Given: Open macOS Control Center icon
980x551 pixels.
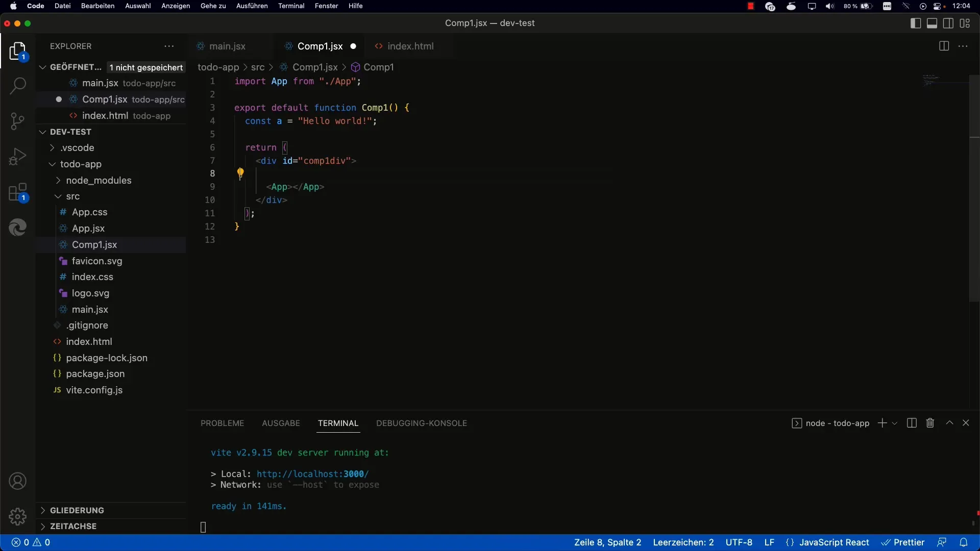Looking at the screenshot, I should (x=938, y=6).
